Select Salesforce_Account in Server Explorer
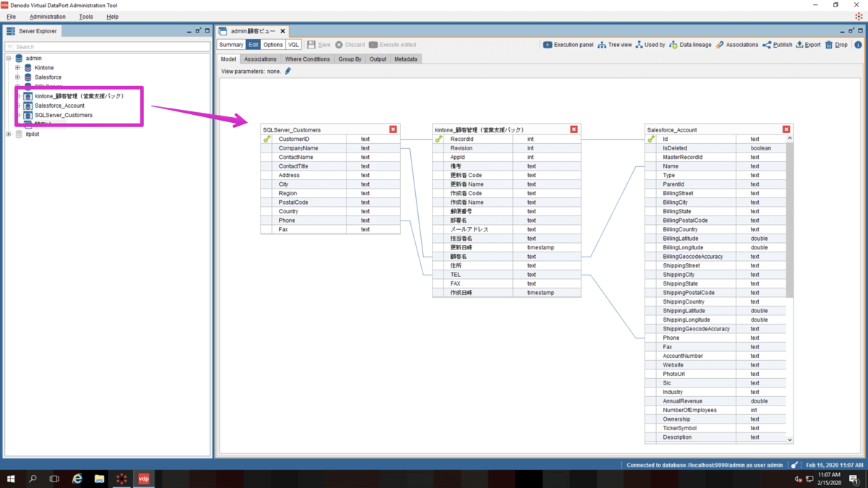This screenshot has height=488, width=868. point(59,106)
